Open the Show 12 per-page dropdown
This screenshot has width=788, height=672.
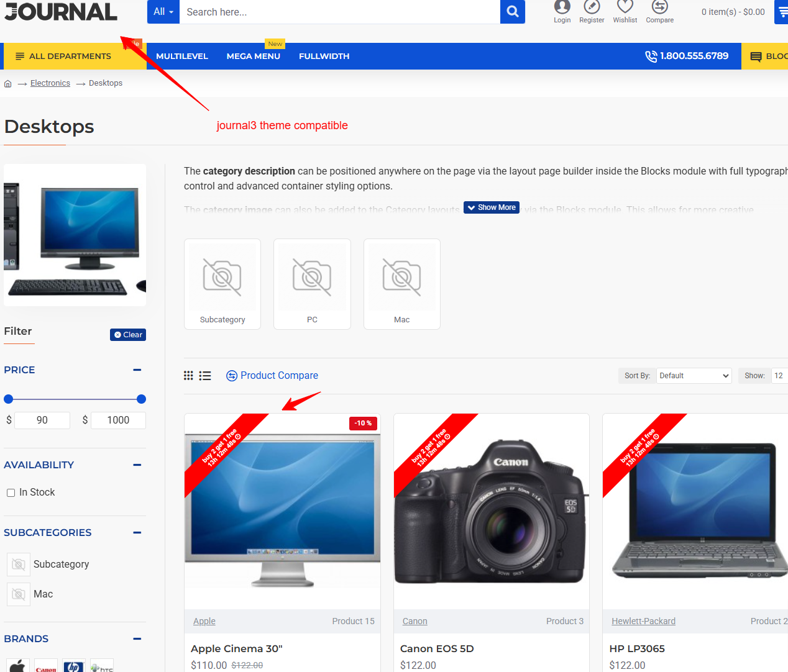pos(779,376)
